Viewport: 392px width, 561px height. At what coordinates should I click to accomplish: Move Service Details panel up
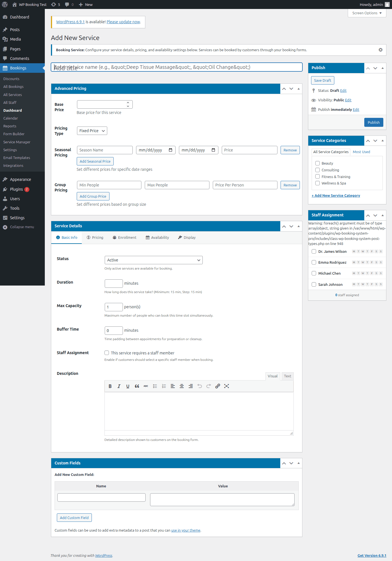(284, 226)
